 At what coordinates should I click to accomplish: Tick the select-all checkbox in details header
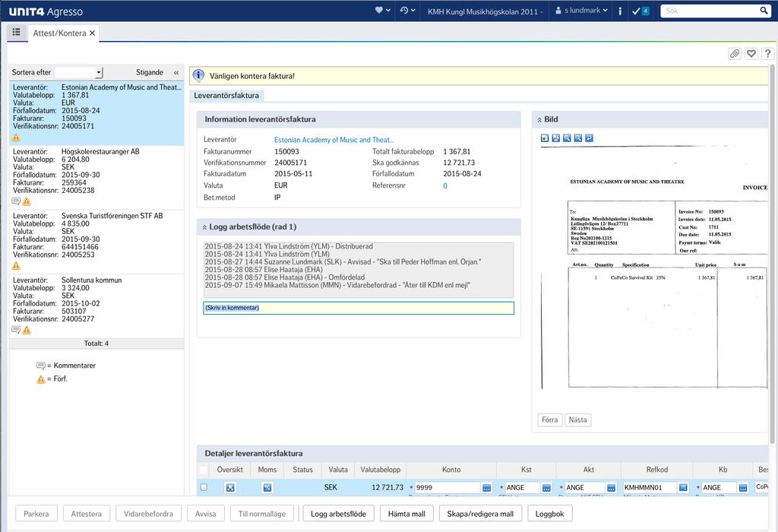204,470
